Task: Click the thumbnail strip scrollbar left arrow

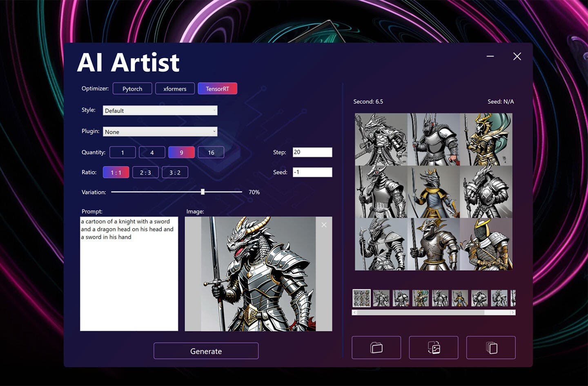Action: pyautogui.click(x=354, y=312)
